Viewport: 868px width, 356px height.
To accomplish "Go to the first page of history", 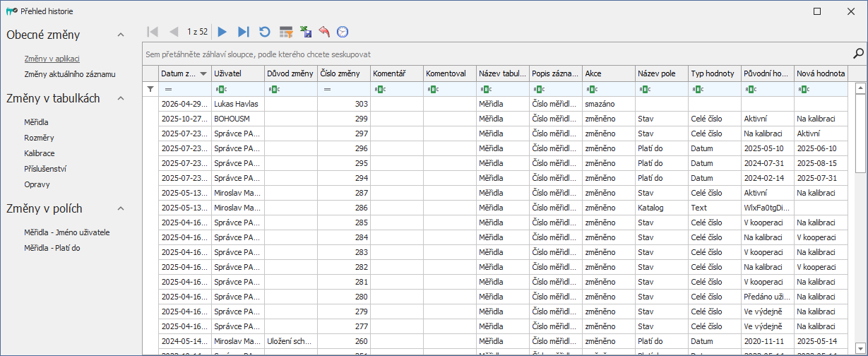I will 152,32.
